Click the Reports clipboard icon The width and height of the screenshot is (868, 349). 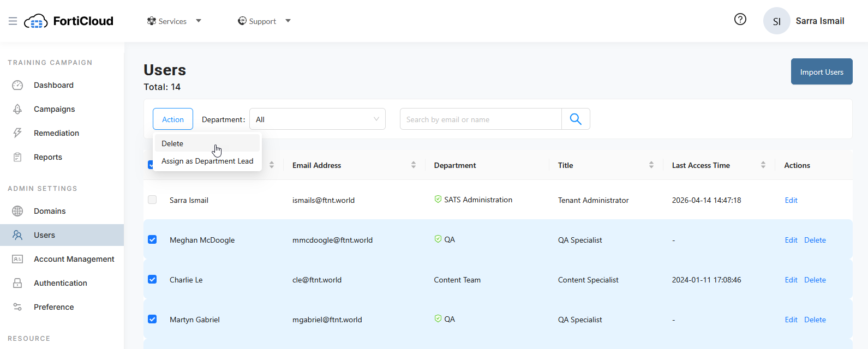(17, 157)
